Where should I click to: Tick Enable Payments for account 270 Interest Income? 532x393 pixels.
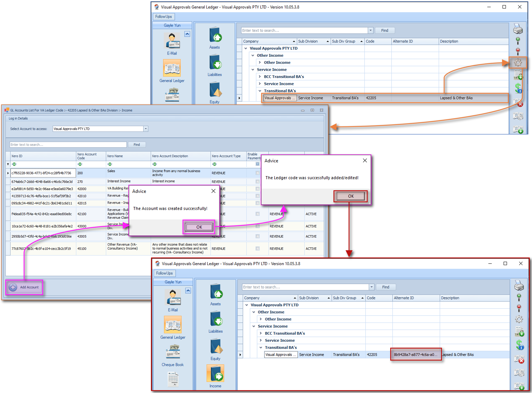tap(257, 182)
